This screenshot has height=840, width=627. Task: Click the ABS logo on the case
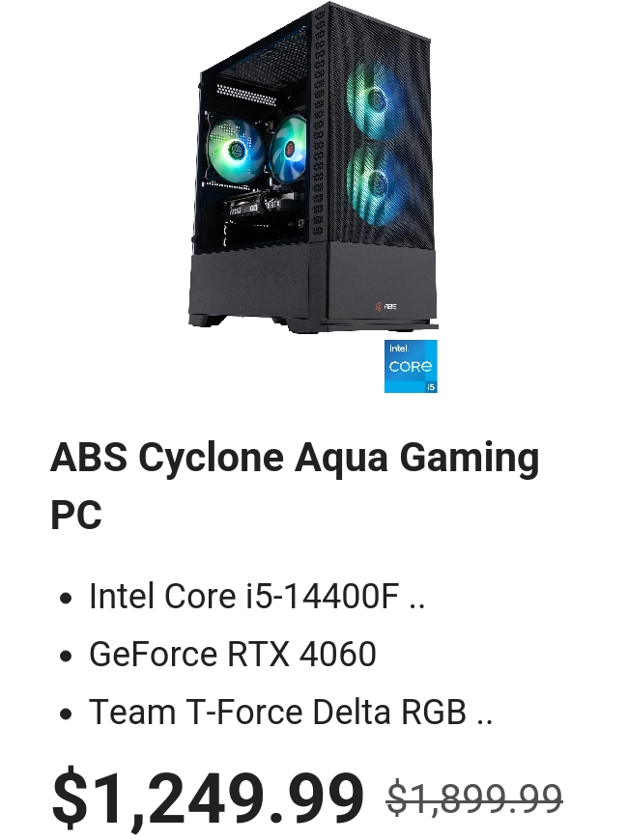coord(385,306)
